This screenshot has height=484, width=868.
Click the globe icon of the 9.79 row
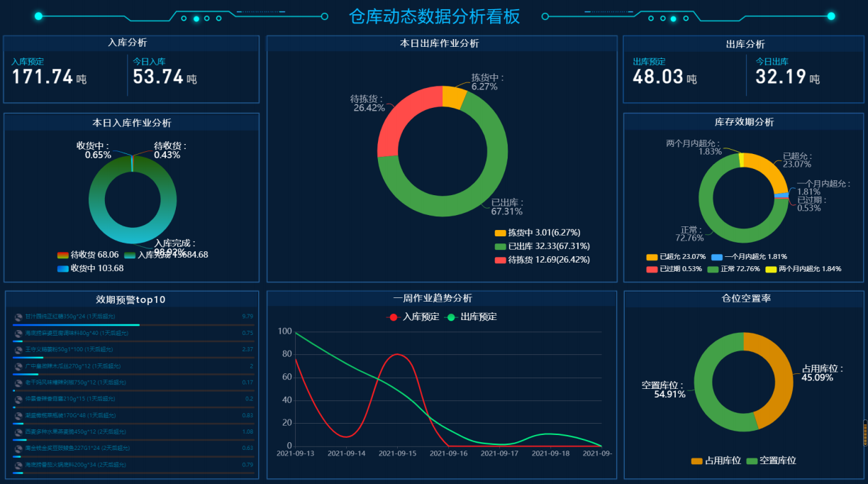(x=18, y=317)
